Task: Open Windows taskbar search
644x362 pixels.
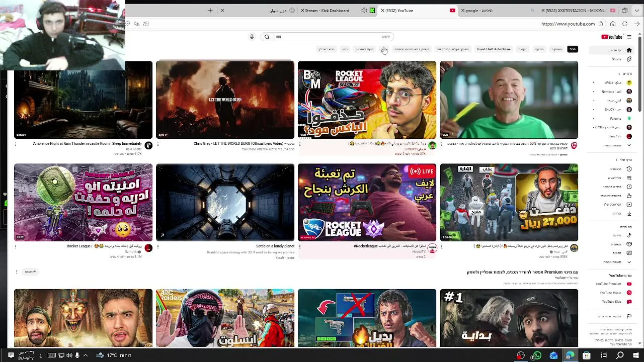Action: click(x=620, y=355)
